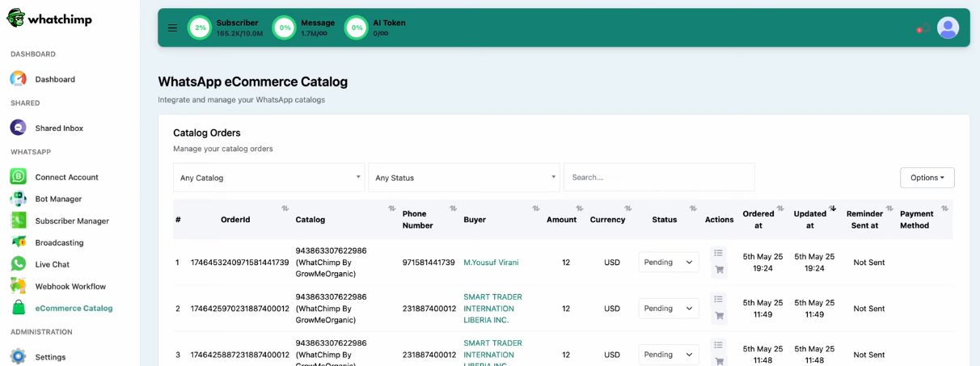Sort by Currency column header
Image resolution: width=980 pixels, height=366 pixels.
[x=607, y=219]
